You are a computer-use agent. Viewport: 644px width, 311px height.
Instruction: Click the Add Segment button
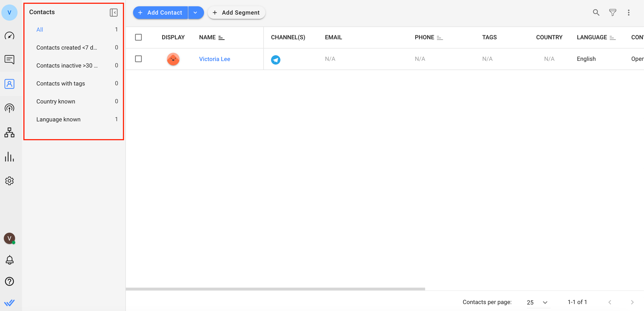(x=236, y=13)
